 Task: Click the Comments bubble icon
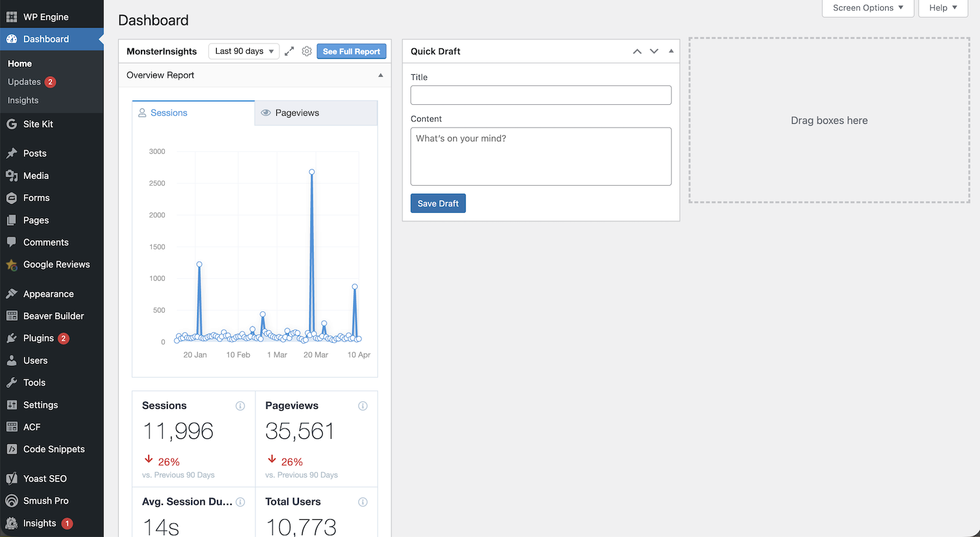pos(12,242)
